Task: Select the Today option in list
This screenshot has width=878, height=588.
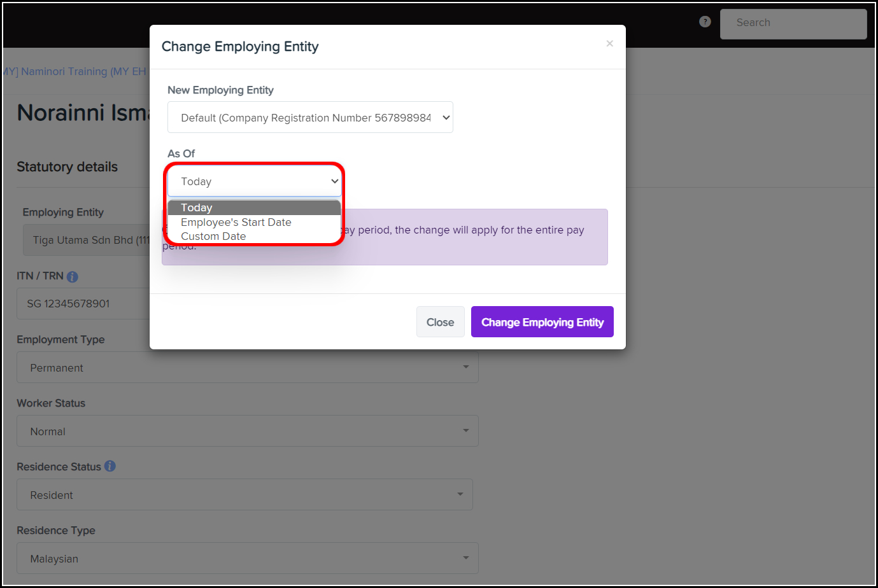Action: (x=253, y=208)
